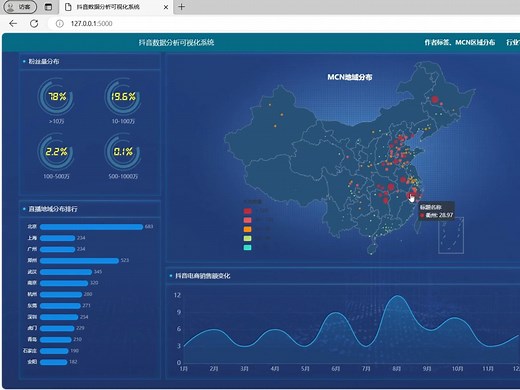Click the 青岛 row label
This screenshot has height=390, width=520.
tap(32, 339)
